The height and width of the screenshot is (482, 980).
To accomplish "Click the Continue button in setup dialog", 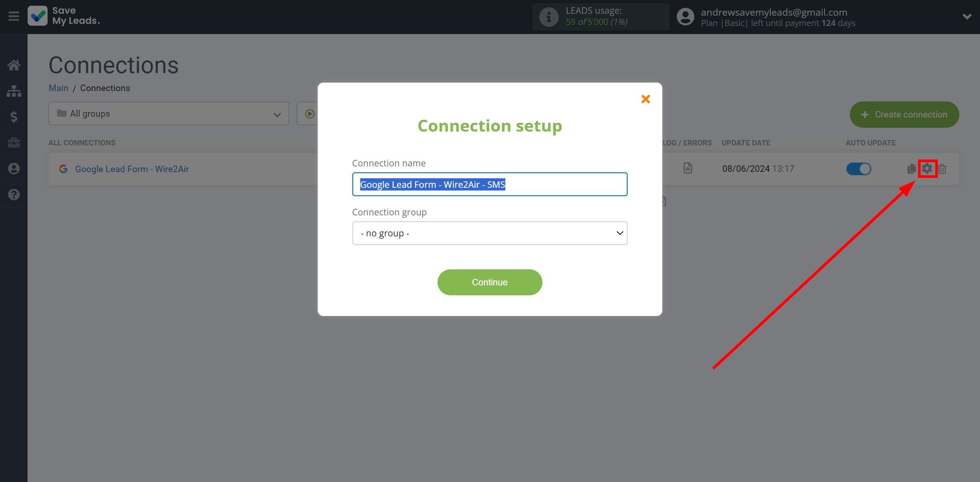I will click(x=490, y=282).
